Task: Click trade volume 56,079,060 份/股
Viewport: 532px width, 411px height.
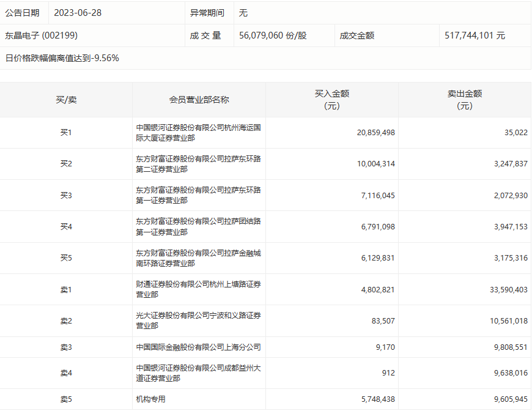Action: (x=273, y=35)
